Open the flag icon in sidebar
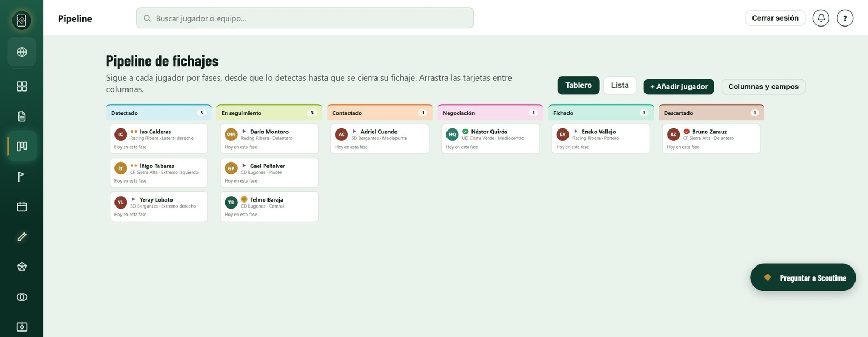 [x=22, y=177]
